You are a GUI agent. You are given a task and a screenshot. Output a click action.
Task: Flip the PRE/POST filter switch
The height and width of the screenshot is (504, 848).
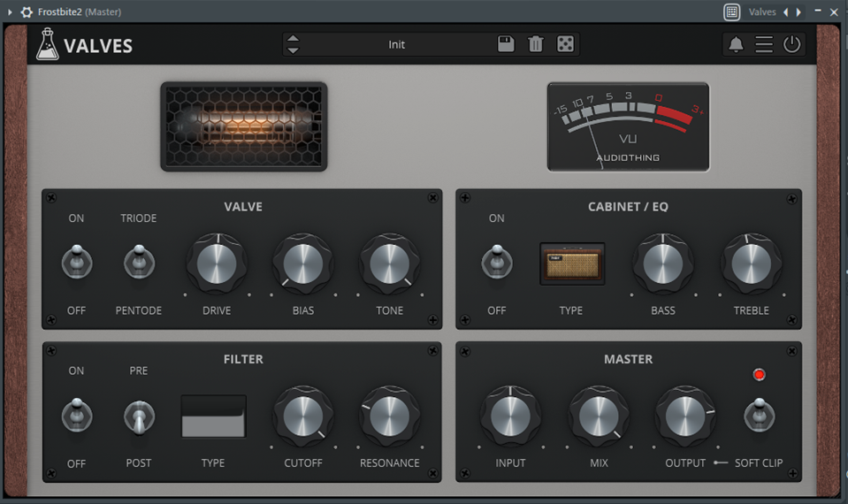point(139,417)
